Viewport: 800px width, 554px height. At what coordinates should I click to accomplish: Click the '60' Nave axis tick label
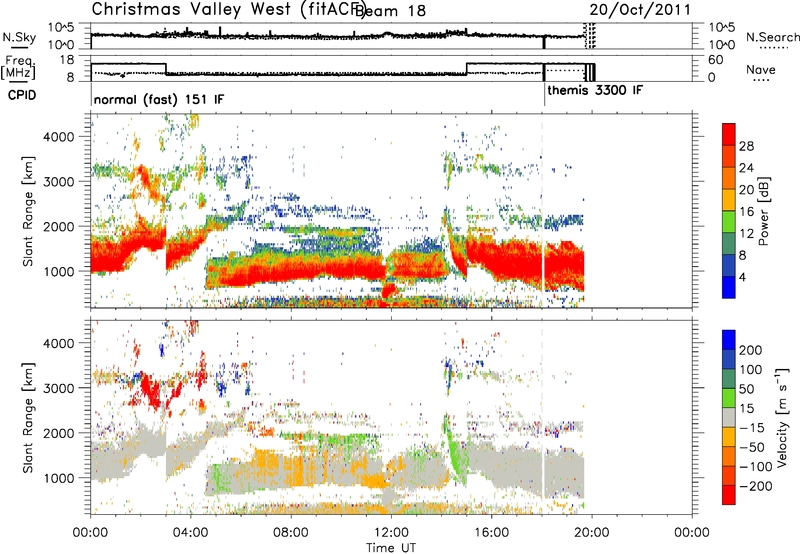pyautogui.click(x=716, y=60)
